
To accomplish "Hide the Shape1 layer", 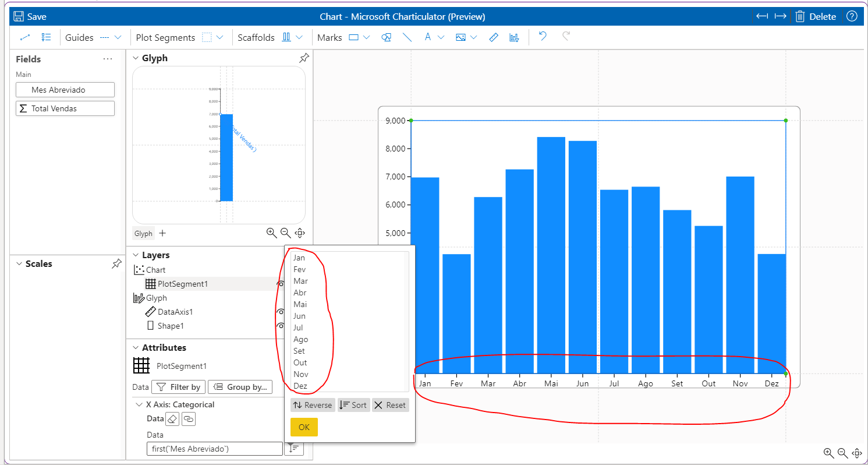I will coord(281,326).
